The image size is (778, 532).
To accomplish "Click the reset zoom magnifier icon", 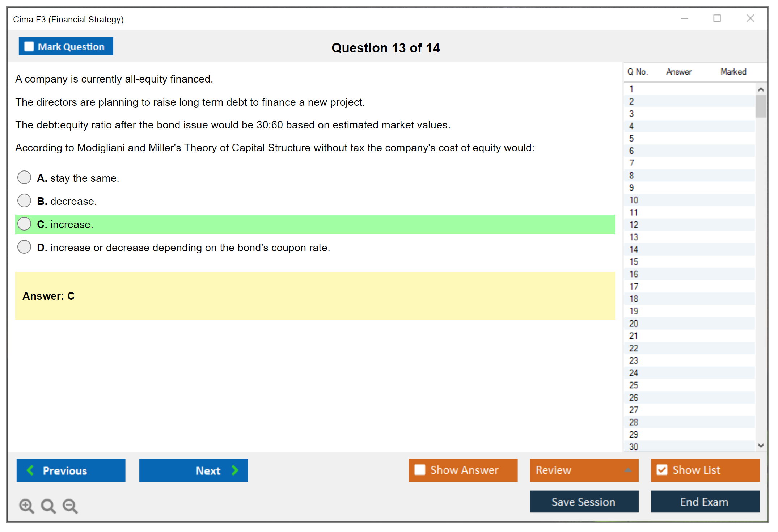I will tap(48, 506).
